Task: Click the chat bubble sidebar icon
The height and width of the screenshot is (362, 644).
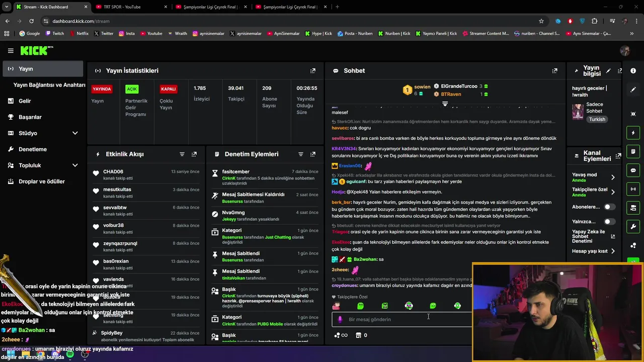Action: 633,170
